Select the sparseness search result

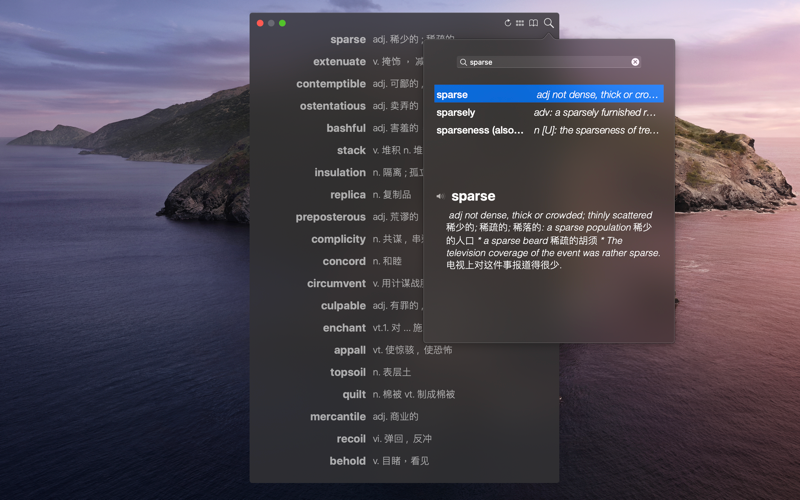coord(548,130)
